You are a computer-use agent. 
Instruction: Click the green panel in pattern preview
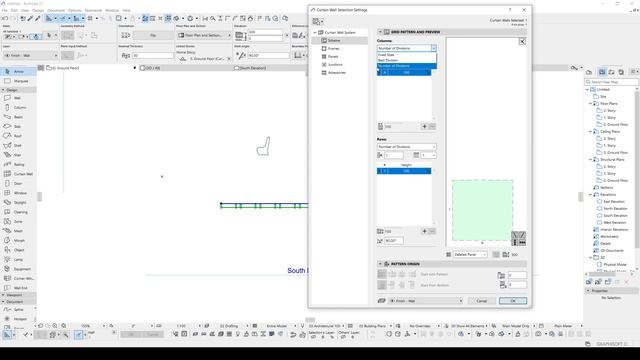click(482, 210)
